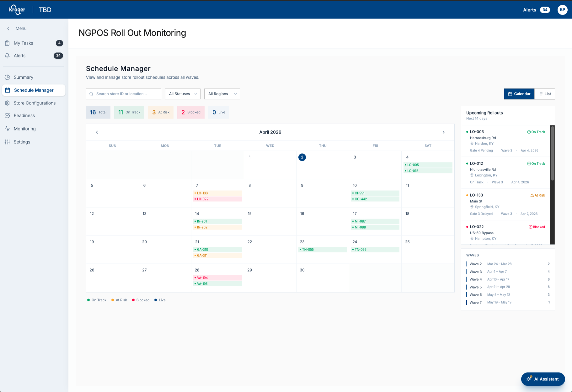Open AI Assistant button
Image resolution: width=572 pixels, height=392 pixels.
543,379
